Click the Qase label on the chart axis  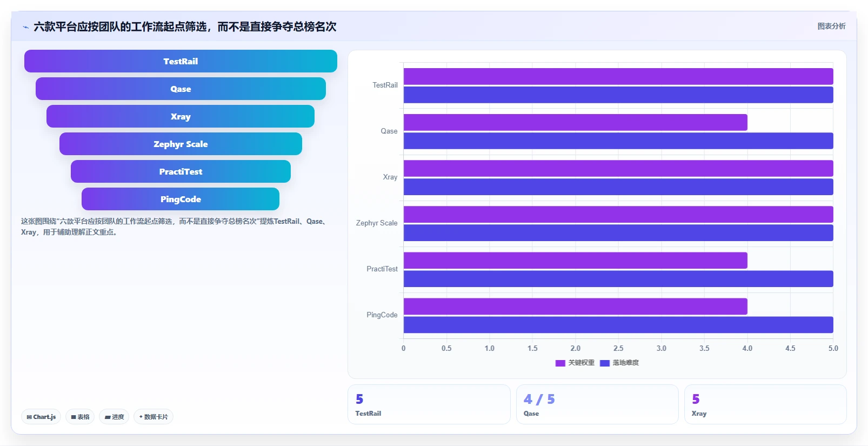click(x=389, y=131)
